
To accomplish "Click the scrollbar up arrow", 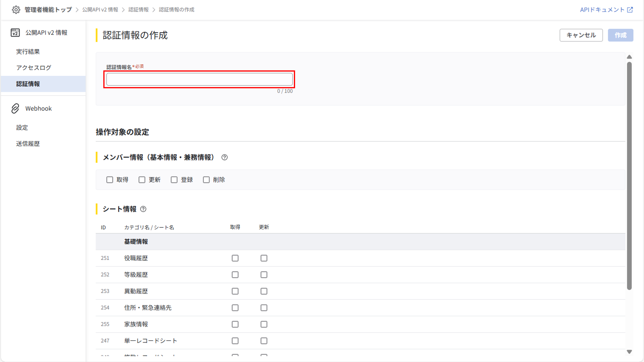I will 629,57.
